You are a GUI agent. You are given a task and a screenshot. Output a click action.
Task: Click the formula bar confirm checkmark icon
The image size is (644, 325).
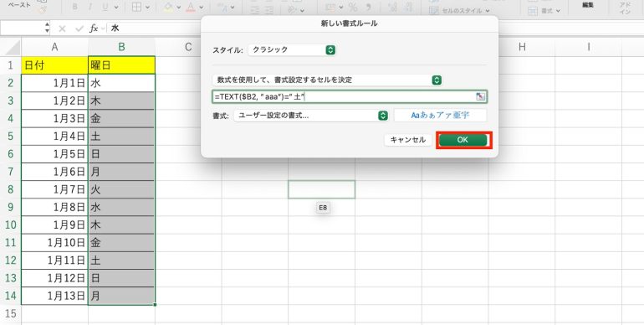tap(79, 28)
